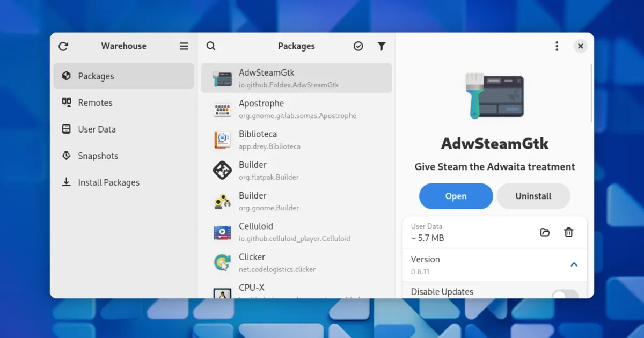Click the search packages magnifier icon

click(211, 46)
